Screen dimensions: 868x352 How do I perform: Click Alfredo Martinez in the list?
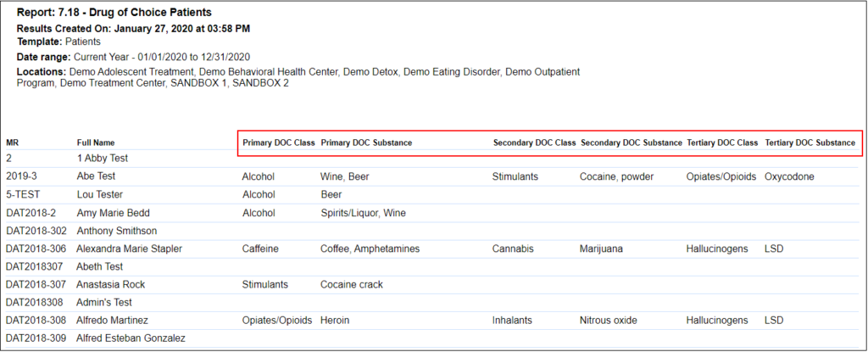click(x=113, y=321)
